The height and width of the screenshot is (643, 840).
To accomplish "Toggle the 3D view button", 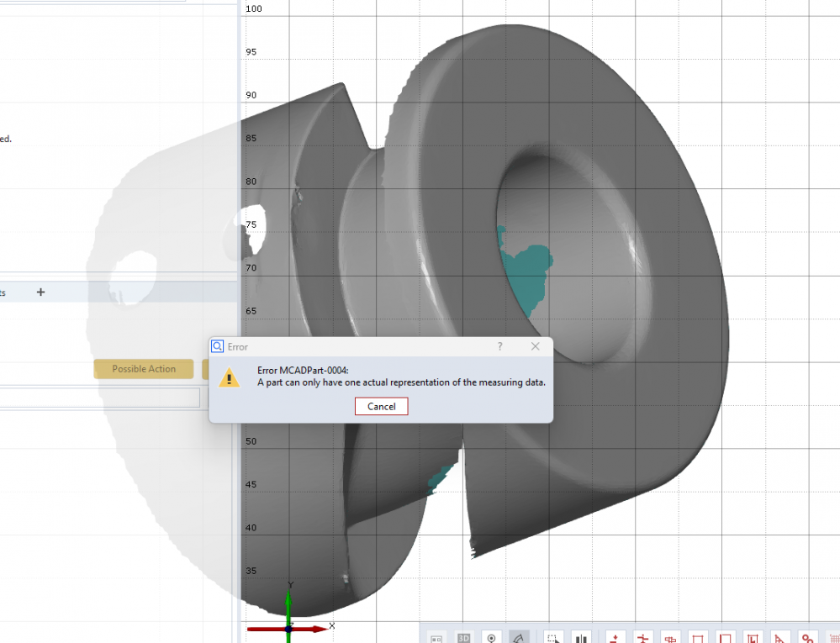I will click(464, 638).
